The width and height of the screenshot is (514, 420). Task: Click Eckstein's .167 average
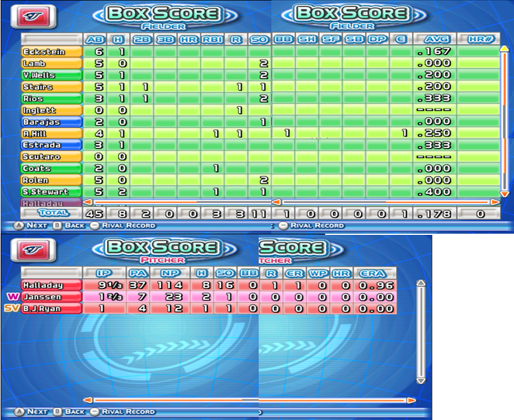(435, 51)
